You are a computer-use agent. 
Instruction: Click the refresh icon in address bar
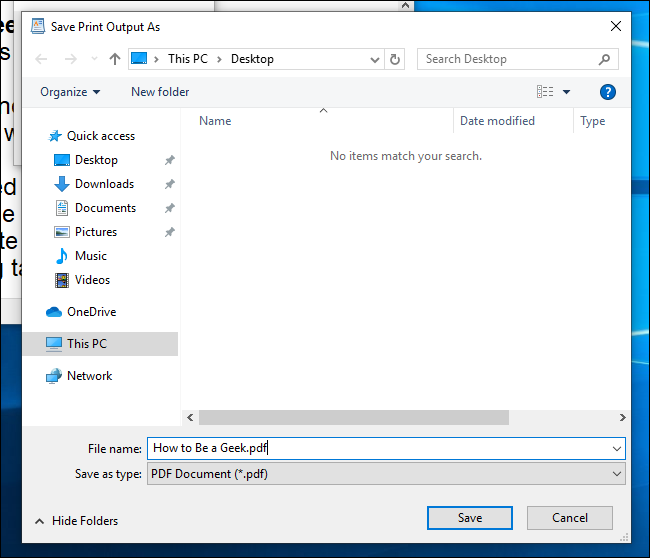[395, 59]
